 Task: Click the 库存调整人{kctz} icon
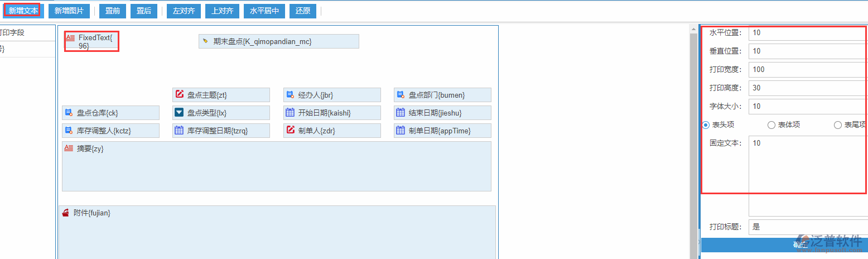coord(68,130)
